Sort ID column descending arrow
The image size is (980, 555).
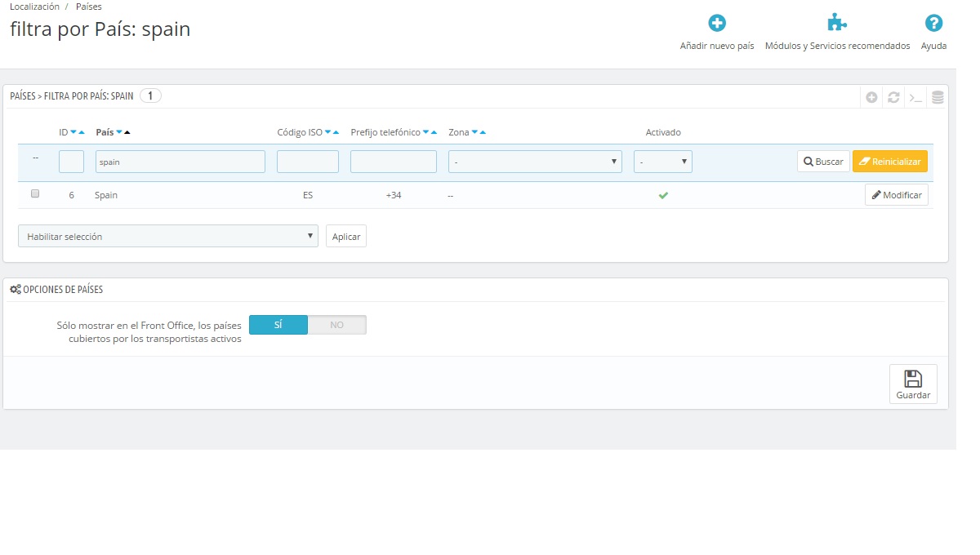click(73, 132)
